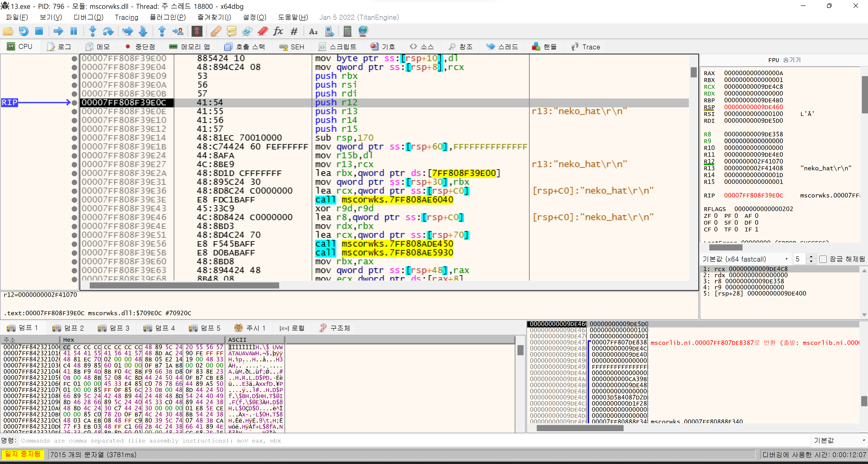Open the globe icon in the toolbar

(x=363, y=31)
